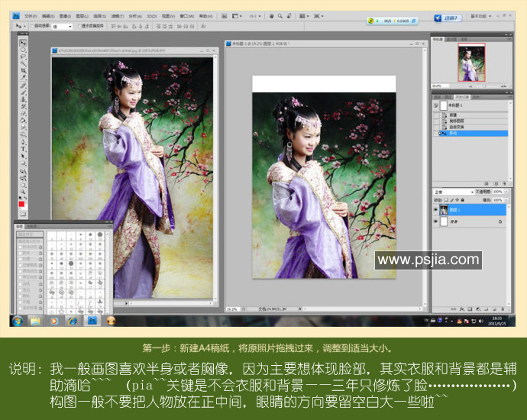Launch Bridge from the application bar
The width and height of the screenshot is (527, 420).
click(225, 16)
